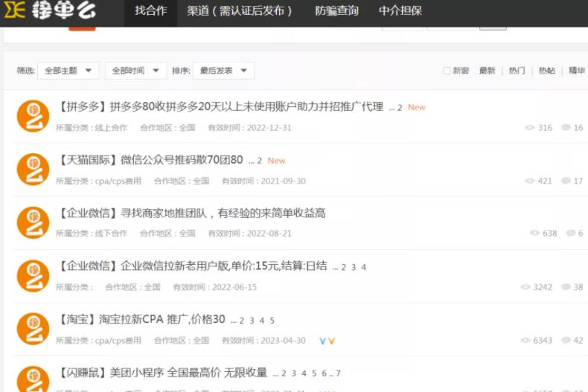The width and height of the screenshot is (588, 392).
Task: Show 精华 featured posts
Action: point(577,71)
